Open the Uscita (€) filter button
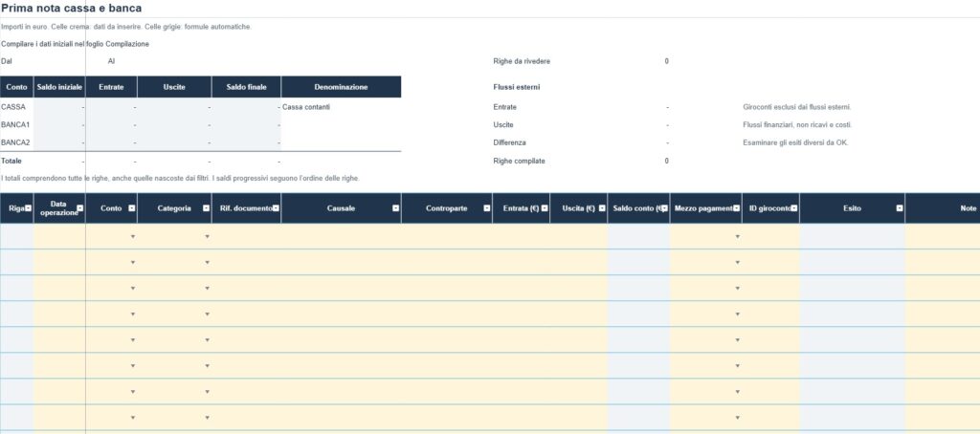Viewport: 980px width, 434px height. click(x=602, y=208)
